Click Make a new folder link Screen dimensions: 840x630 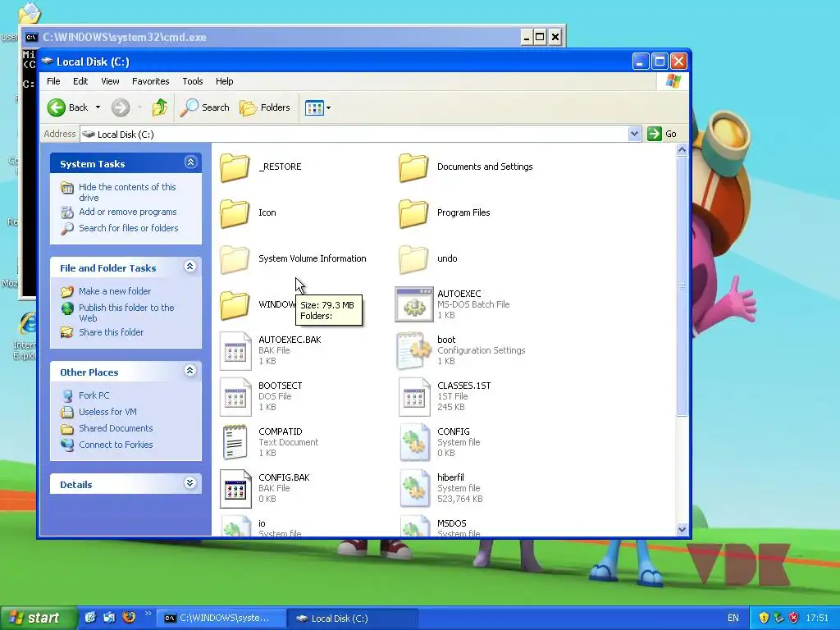click(115, 291)
